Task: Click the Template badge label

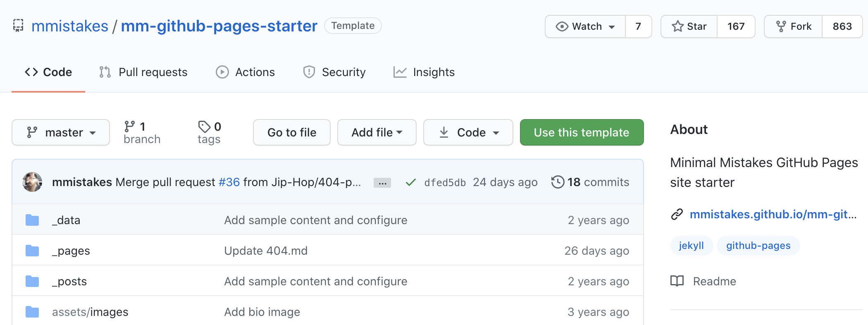Action: coord(353,26)
